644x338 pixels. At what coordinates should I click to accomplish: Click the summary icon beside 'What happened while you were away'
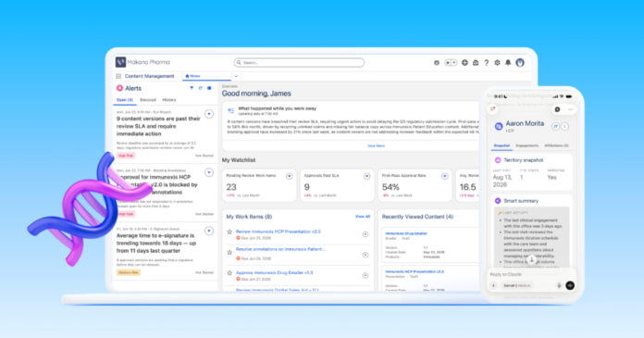click(230, 110)
